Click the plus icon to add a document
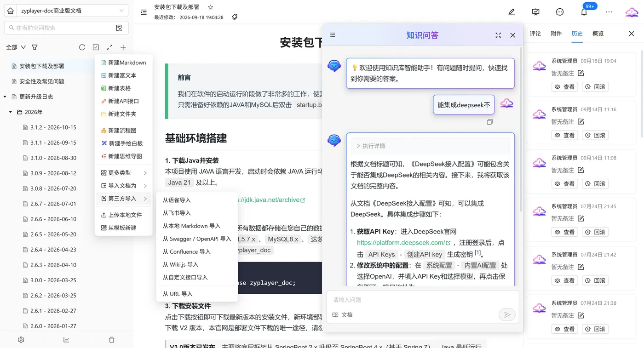Image resolution: width=644 pixels, height=348 pixels. pos(123,47)
